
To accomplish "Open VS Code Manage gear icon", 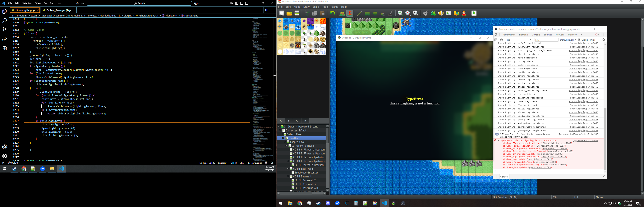I will coord(4,156).
